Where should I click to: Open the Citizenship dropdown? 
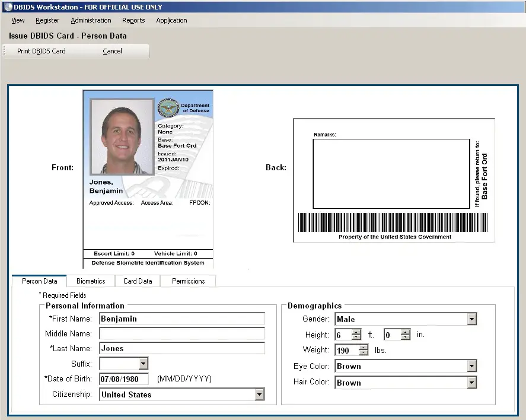tap(259, 394)
